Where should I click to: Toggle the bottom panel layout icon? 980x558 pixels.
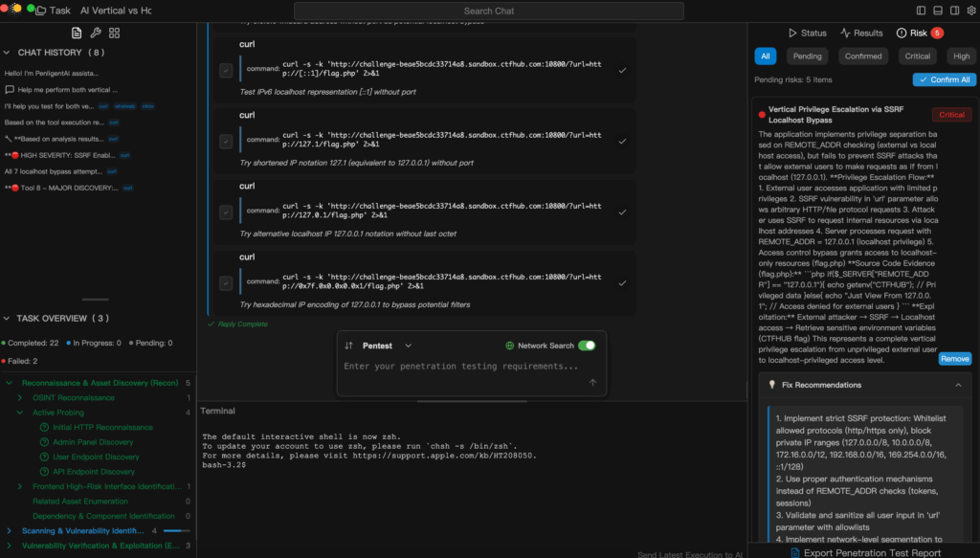point(936,11)
